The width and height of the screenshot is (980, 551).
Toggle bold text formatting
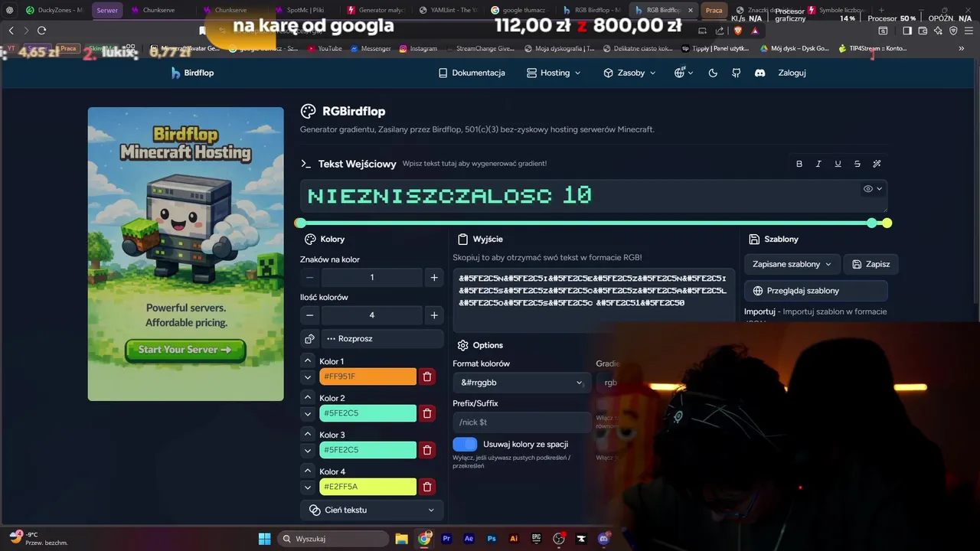pos(799,164)
